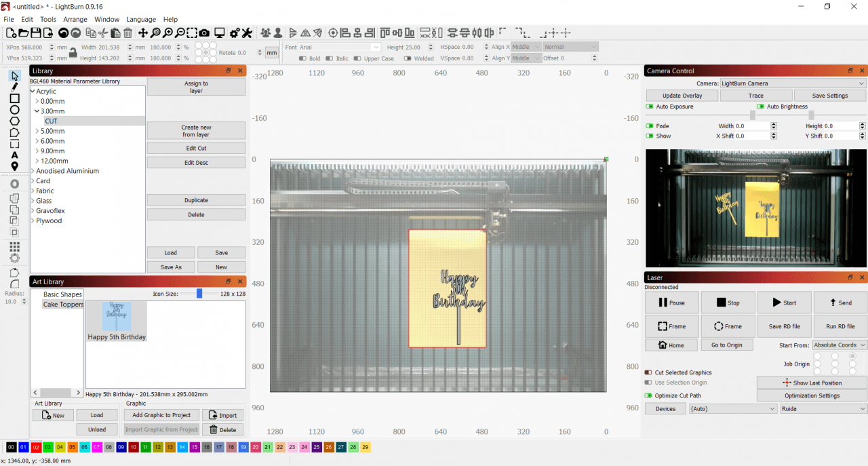The image size is (868, 466).
Task: Open the Preview window via monitor icon
Action: tap(220, 32)
